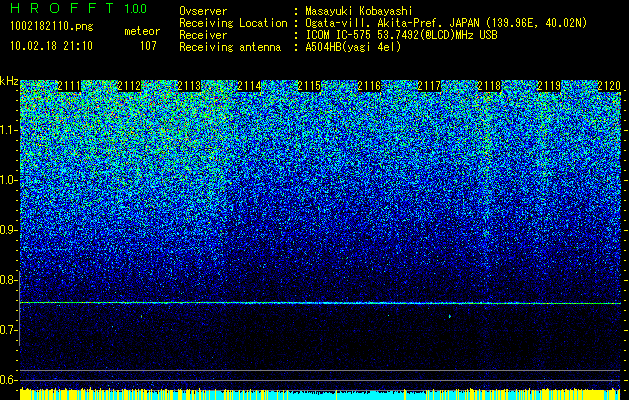This screenshot has width=629, height=400.
Task: Click the Receiving antenna label
Action: (x=230, y=47)
